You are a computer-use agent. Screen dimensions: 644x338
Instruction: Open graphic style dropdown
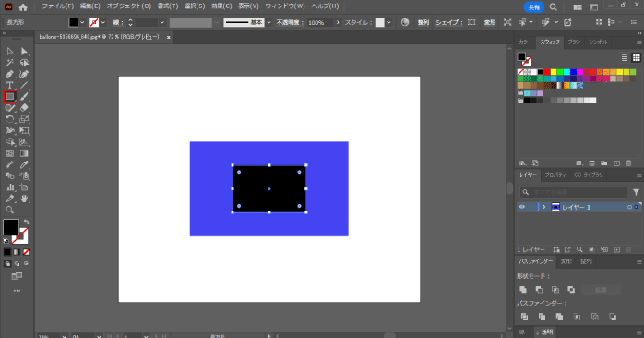click(388, 22)
